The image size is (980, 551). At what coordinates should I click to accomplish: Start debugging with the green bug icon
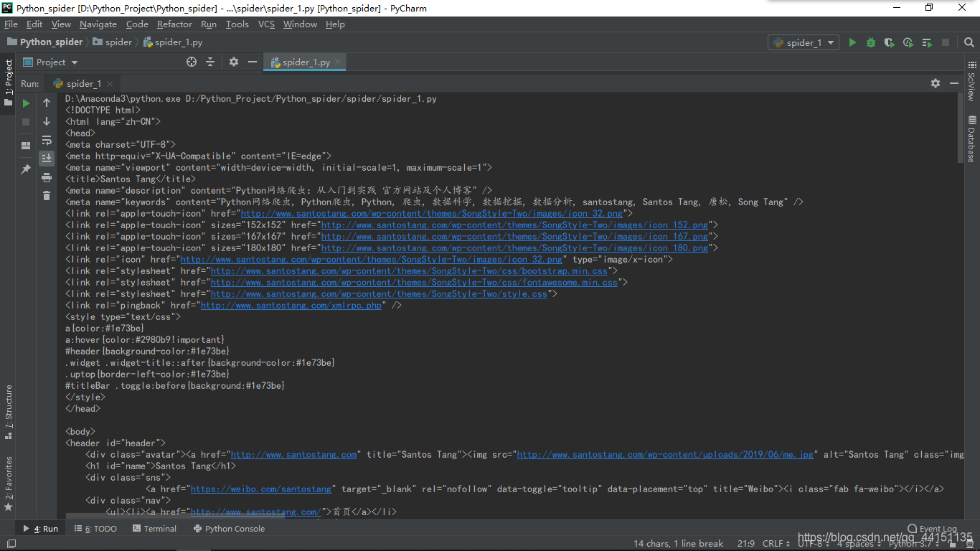871,42
